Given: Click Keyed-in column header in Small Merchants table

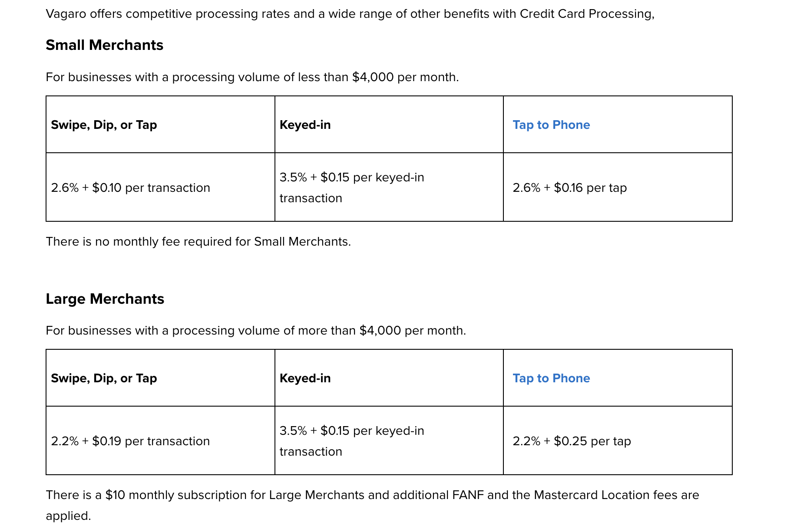Looking at the screenshot, I should (x=305, y=125).
